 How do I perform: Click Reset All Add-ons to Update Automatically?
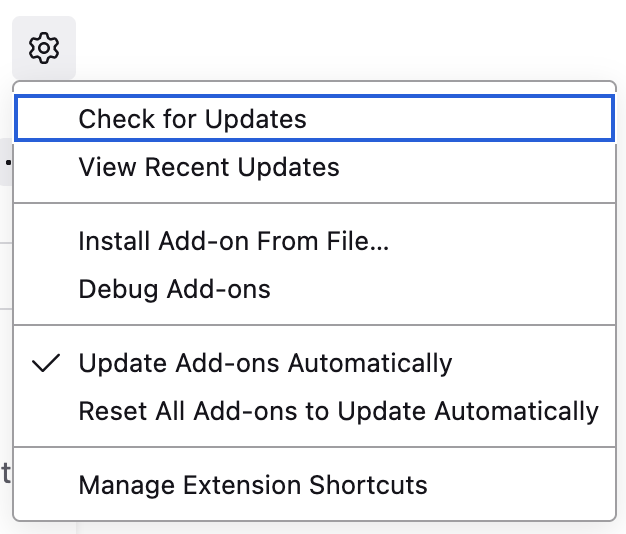coord(338,411)
